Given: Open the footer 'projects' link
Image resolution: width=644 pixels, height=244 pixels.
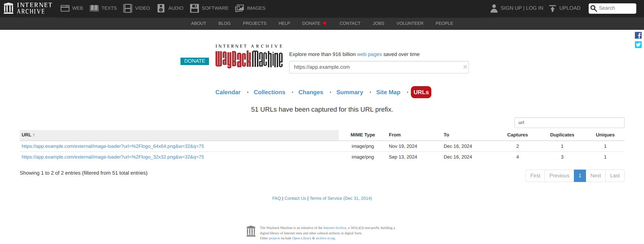Looking at the screenshot, I should 274,238.
